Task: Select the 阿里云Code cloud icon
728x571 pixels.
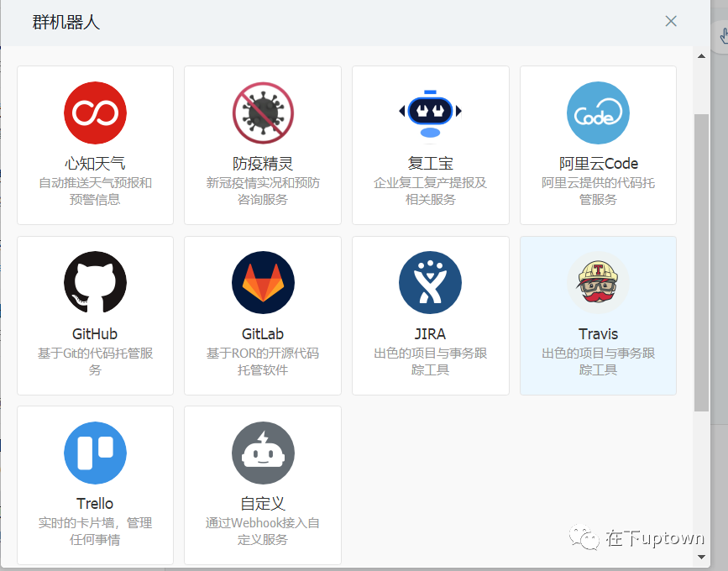Action: point(598,113)
